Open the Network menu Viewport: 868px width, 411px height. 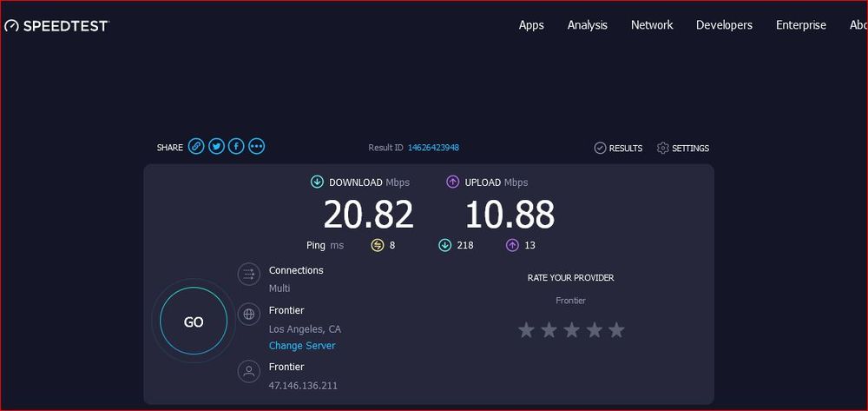click(x=652, y=25)
